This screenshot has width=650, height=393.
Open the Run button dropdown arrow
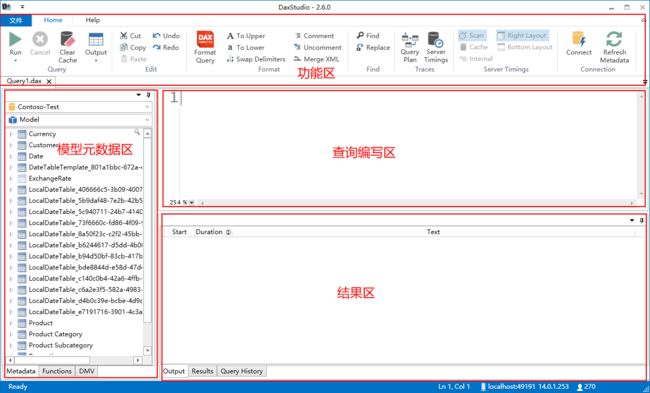point(15,61)
